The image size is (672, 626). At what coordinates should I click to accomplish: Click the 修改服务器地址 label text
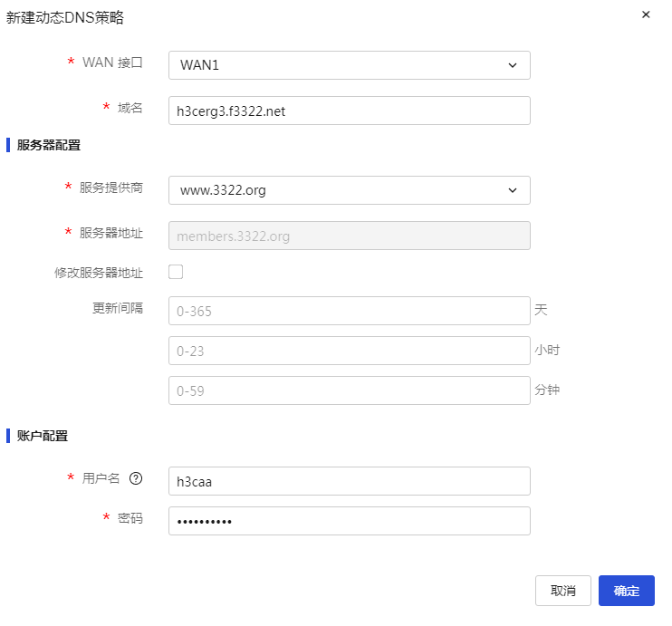click(x=99, y=273)
